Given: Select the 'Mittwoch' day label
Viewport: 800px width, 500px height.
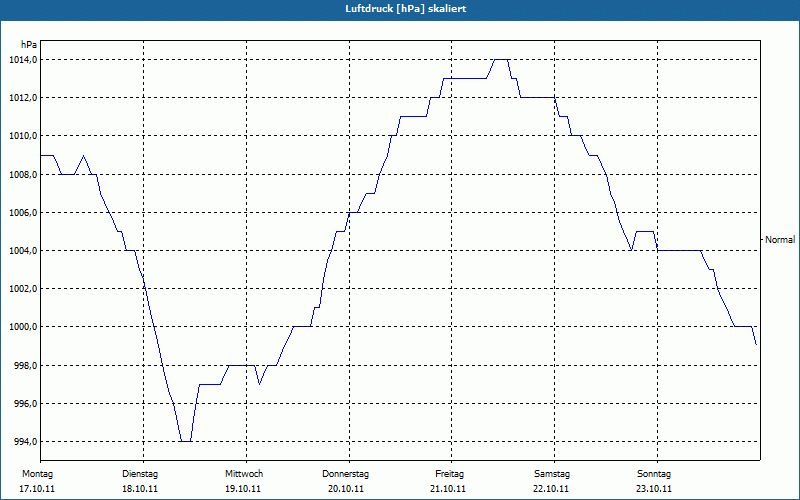Looking at the screenshot, I should 244,474.
